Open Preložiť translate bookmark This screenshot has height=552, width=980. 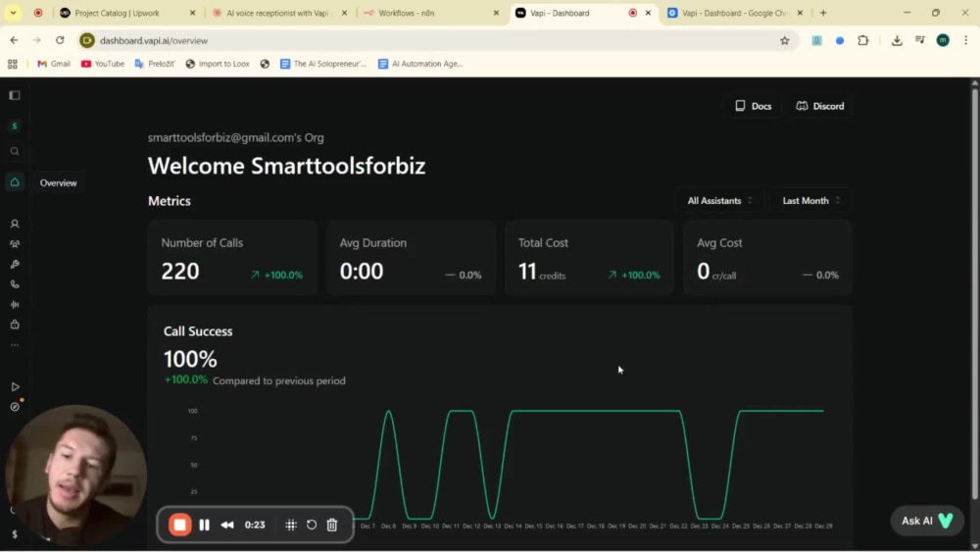coord(155,64)
